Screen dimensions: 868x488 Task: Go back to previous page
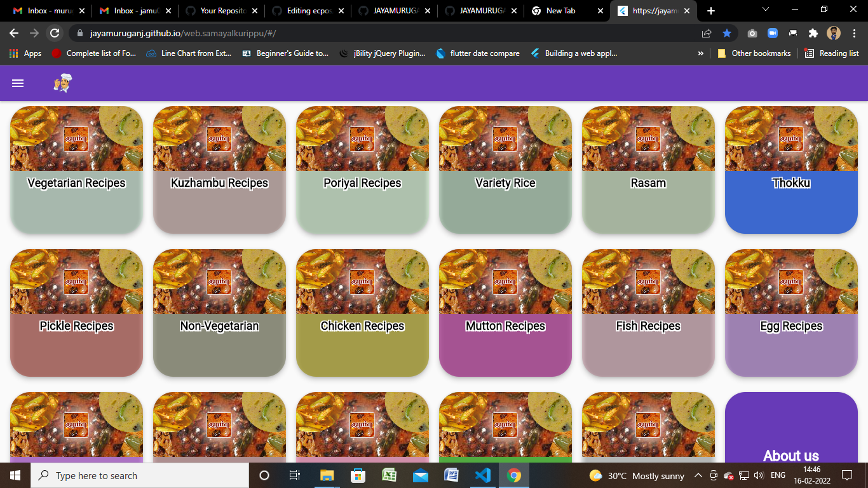click(14, 33)
